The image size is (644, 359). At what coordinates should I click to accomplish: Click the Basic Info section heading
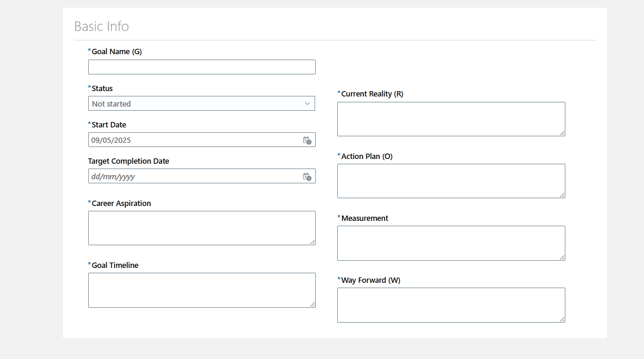(x=101, y=26)
